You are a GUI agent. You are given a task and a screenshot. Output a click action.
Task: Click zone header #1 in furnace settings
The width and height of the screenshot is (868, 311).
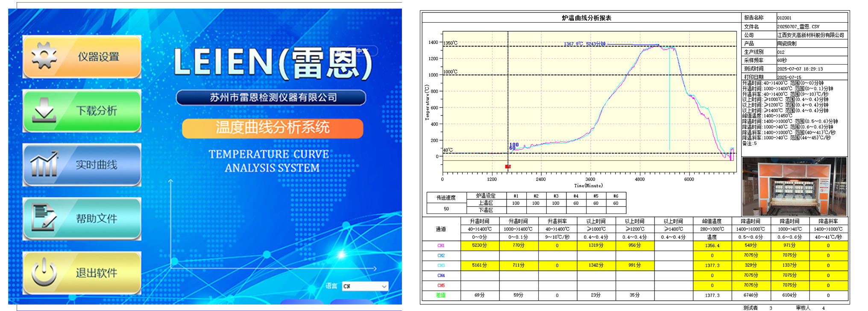[516, 196]
